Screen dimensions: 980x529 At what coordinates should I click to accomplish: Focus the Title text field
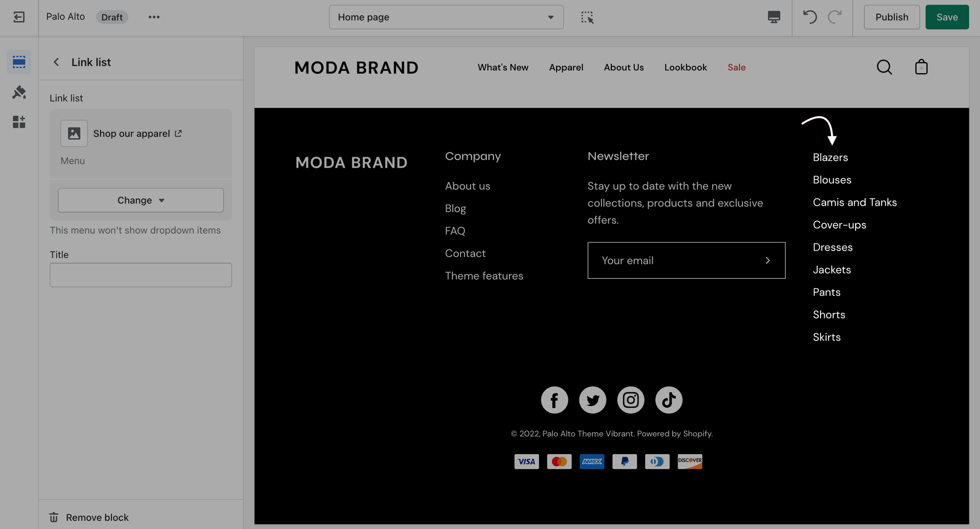click(141, 275)
